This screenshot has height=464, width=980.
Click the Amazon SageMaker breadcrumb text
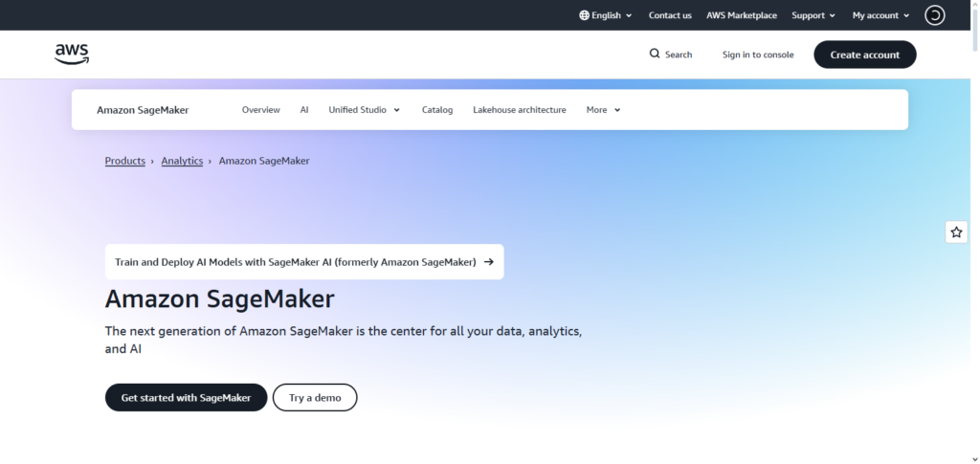(264, 161)
